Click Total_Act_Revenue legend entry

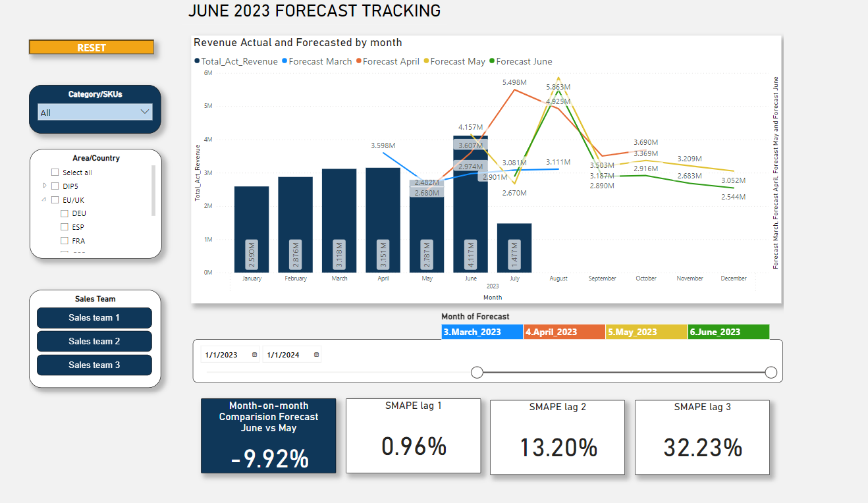236,61
